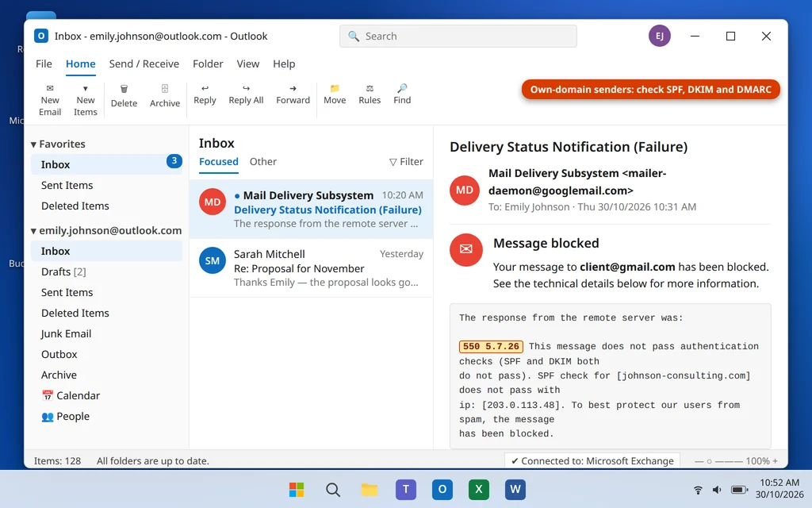
Task: Collapse the emily.johnson@outlook.com account tree
Action: 33,231
